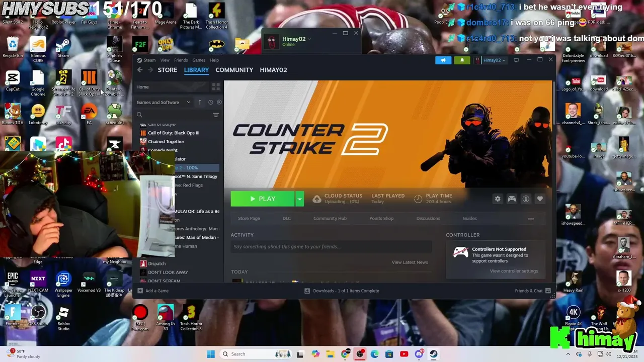Screen dimensions: 644x362
Task: Open Friends & Chat
Action: 533,291
